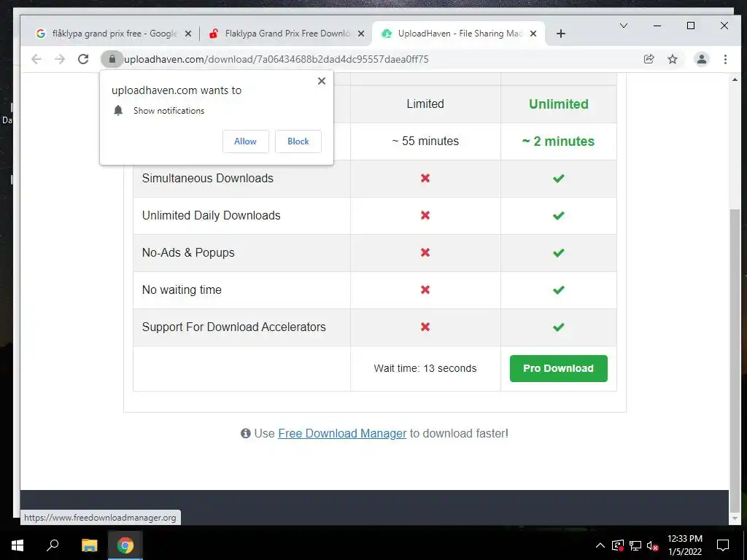The height and width of the screenshot is (560, 747).
Task: Click the padlock site info icon
Action: coord(112,59)
